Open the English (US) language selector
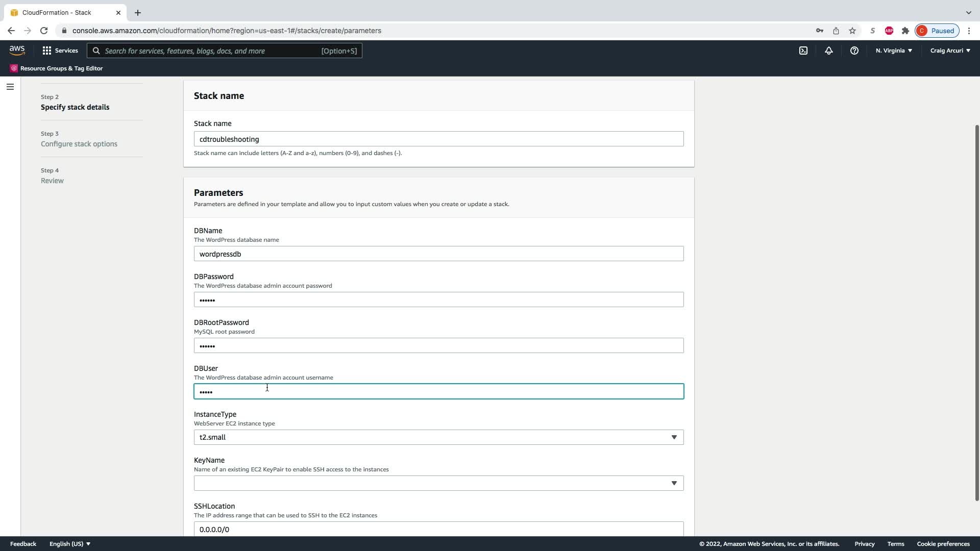 (70, 544)
